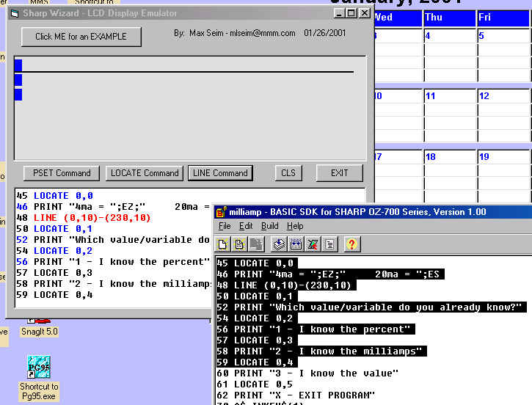This screenshot has width=532, height=405.
Task: Click the LOCATE Command button
Action: pos(145,173)
